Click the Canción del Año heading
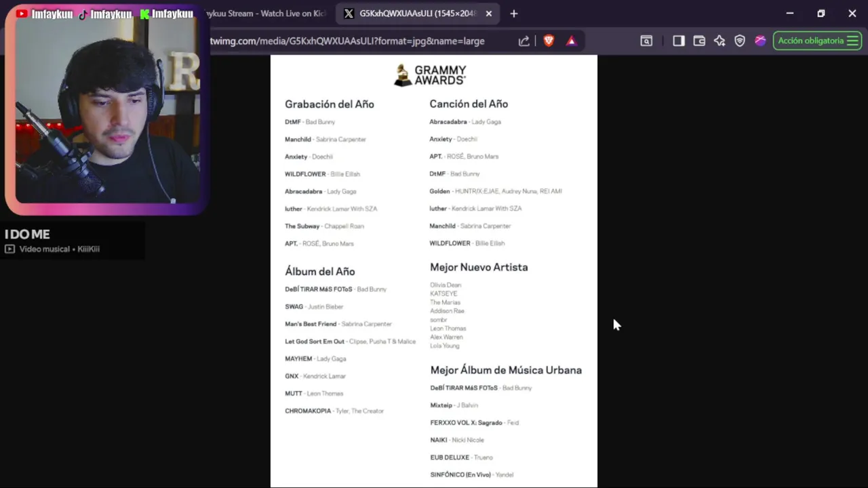 coord(469,104)
